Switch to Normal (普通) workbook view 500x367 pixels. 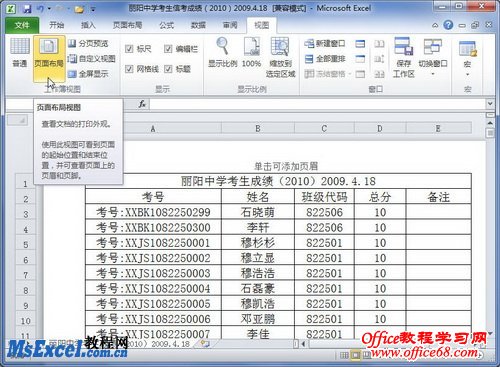pyautogui.click(x=20, y=53)
